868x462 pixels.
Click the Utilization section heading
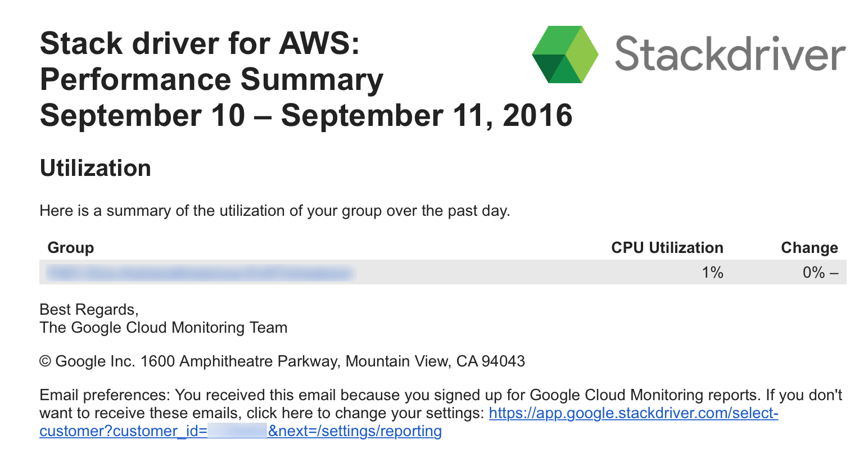pyautogui.click(x=96, y=168)
